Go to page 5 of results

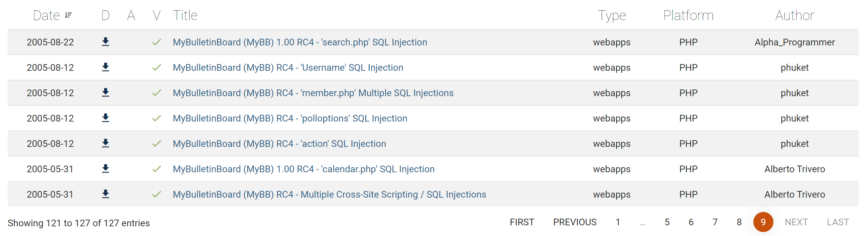(x=667, y=222)
